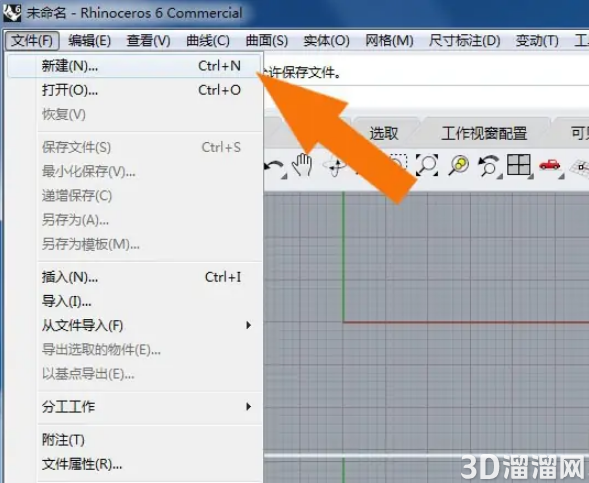Image resolution: width=589 pixels, height=483 pixels.
Task: Open the 查看(V) menu
Action: [149, 41]
